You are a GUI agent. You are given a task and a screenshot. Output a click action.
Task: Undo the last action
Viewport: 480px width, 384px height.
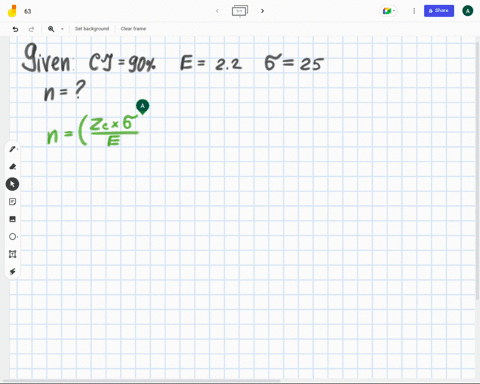(15, 29)
